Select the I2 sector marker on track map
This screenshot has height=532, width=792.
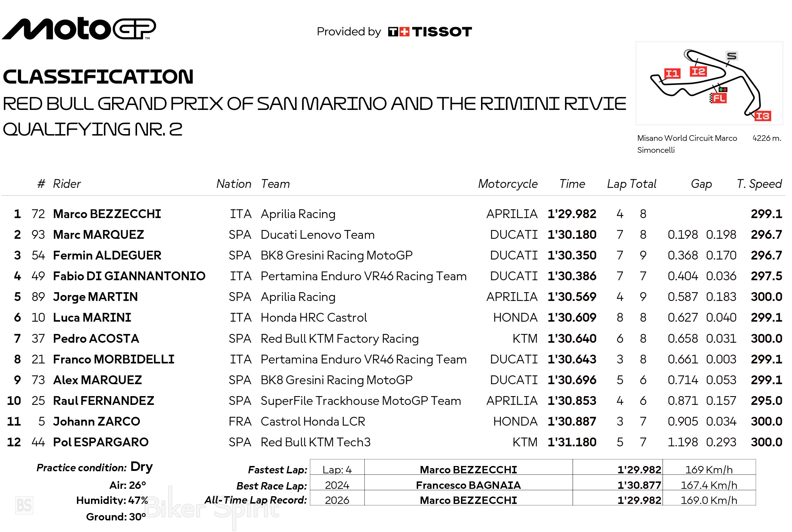[x=698, y=72]
